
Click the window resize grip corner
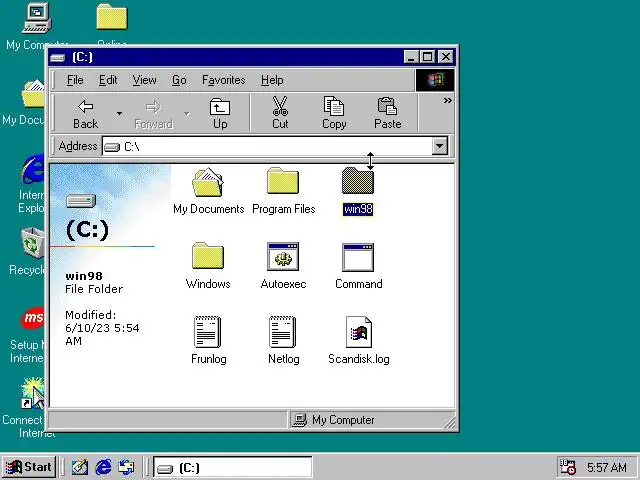pyautogui.click(x=450, y=423)
